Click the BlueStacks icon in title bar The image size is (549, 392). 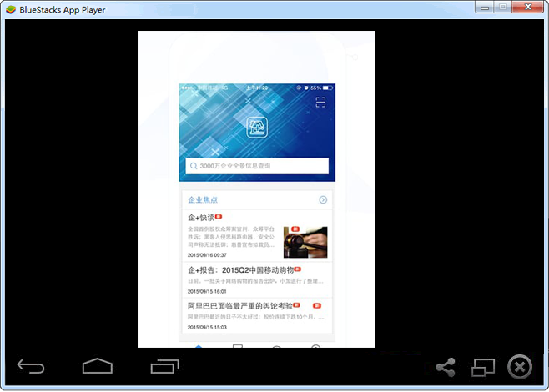(x=10, y=9)
